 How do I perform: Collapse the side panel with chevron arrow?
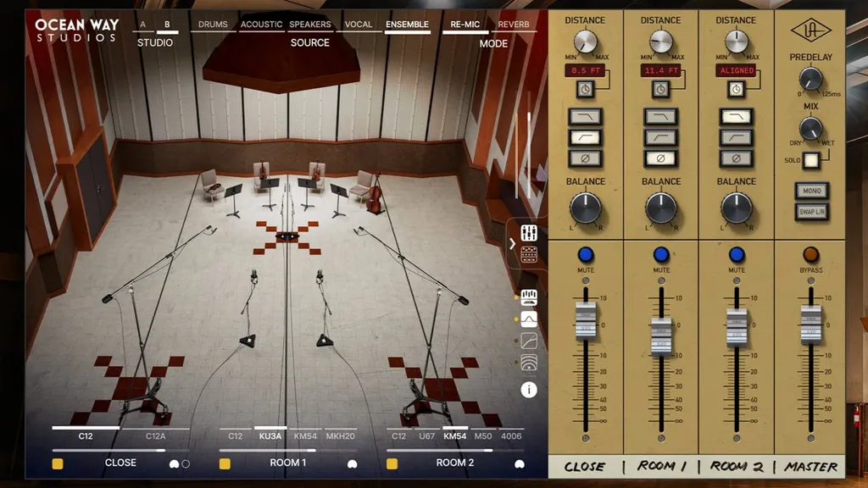pos(512,243)
